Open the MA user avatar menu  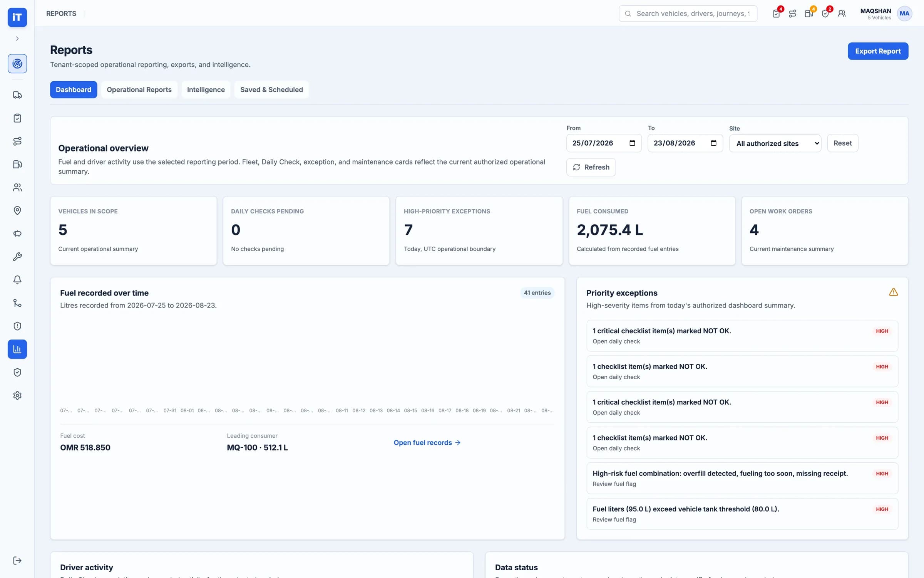(x=904, y=13)
